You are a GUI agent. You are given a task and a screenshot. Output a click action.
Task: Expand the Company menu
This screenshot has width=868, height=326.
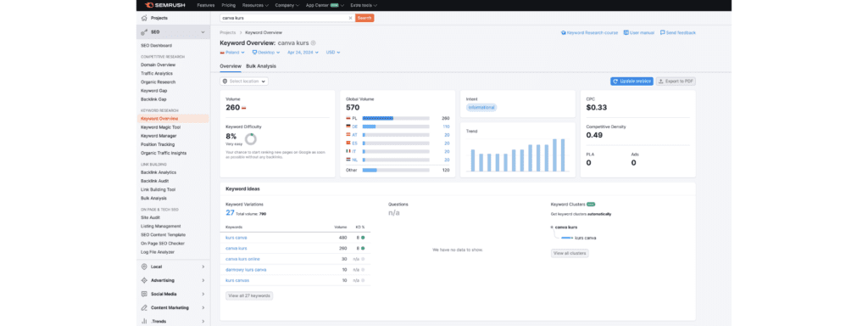287,5
